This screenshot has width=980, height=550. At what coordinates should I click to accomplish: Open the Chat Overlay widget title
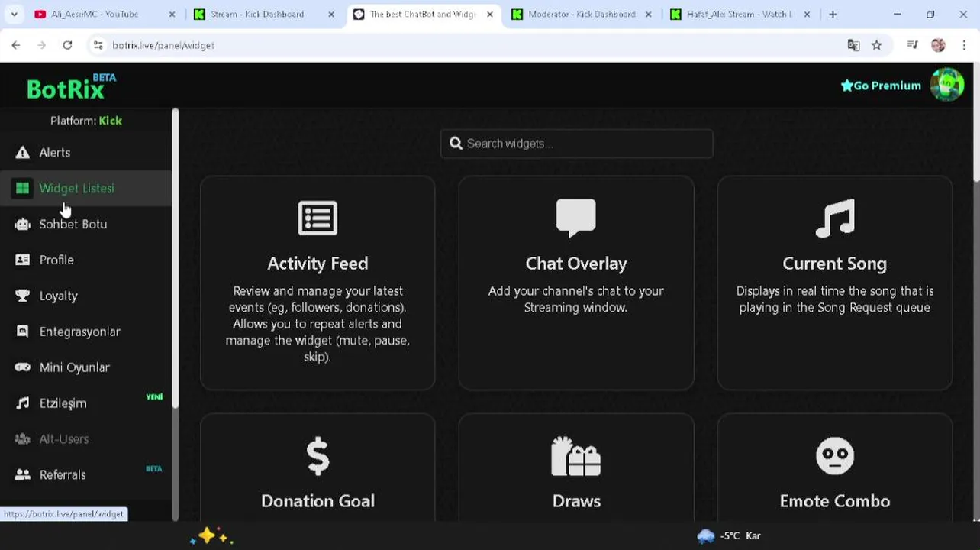click(576, 264)
